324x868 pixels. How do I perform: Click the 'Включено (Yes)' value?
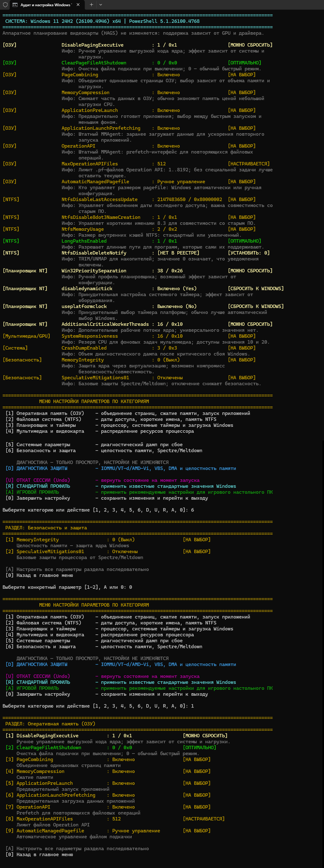[x=177, y=288]
